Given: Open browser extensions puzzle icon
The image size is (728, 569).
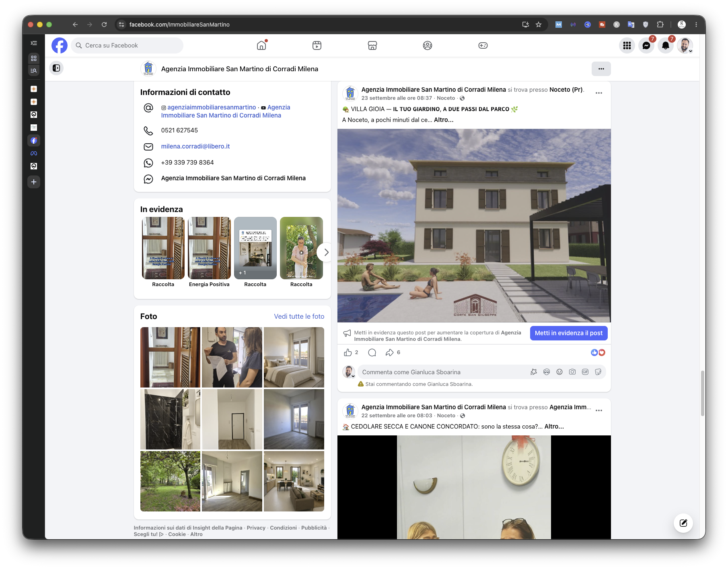Looking at the screenshot, I should 660,25.
